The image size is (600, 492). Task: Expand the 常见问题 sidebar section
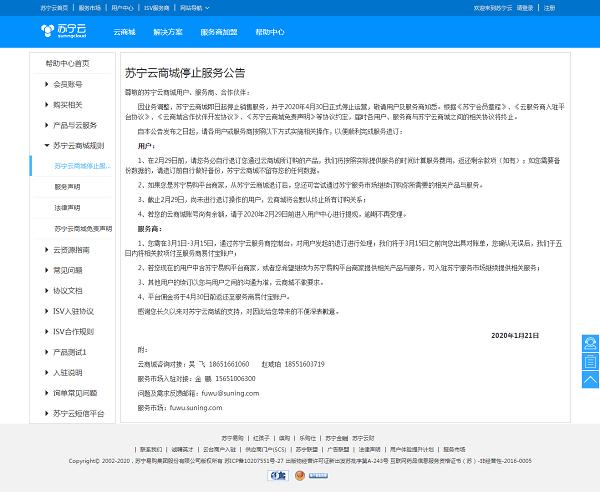(x=64, y=270)
